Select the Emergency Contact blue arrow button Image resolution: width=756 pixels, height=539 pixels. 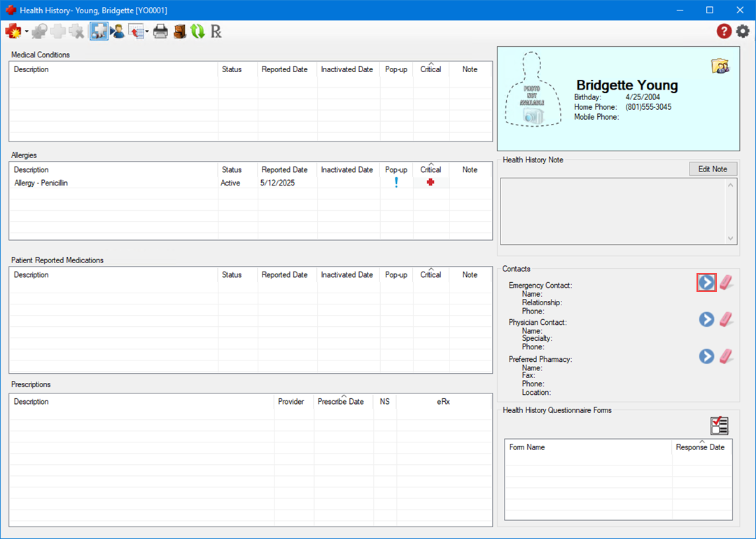tap(706, 282)
